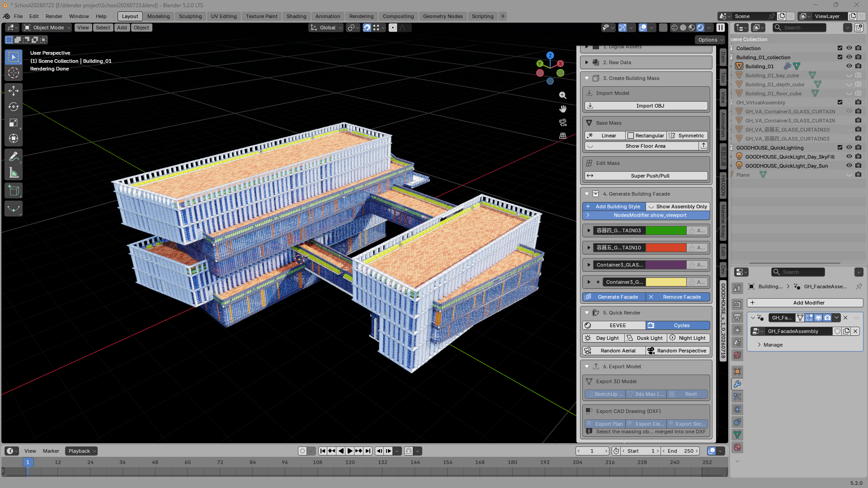Viewport: 868px width, 488px height.
Task: Disable render for Plane object
Action: (858, 174)
